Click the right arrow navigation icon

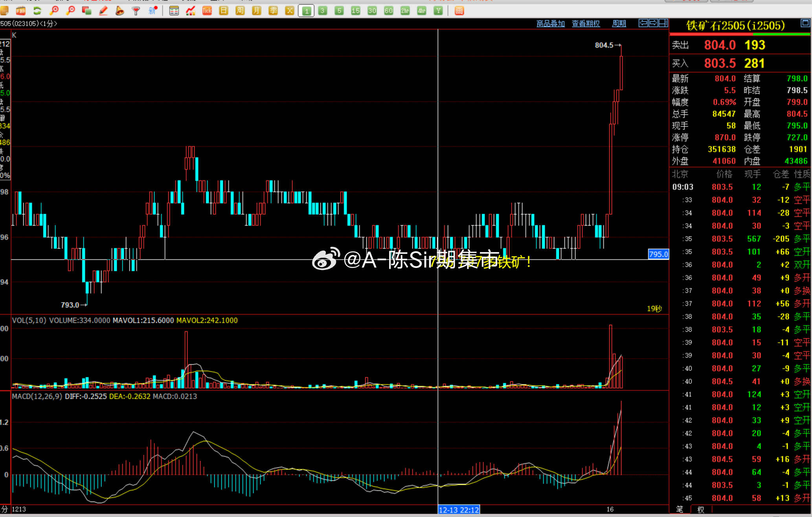[x=653, y=23]
